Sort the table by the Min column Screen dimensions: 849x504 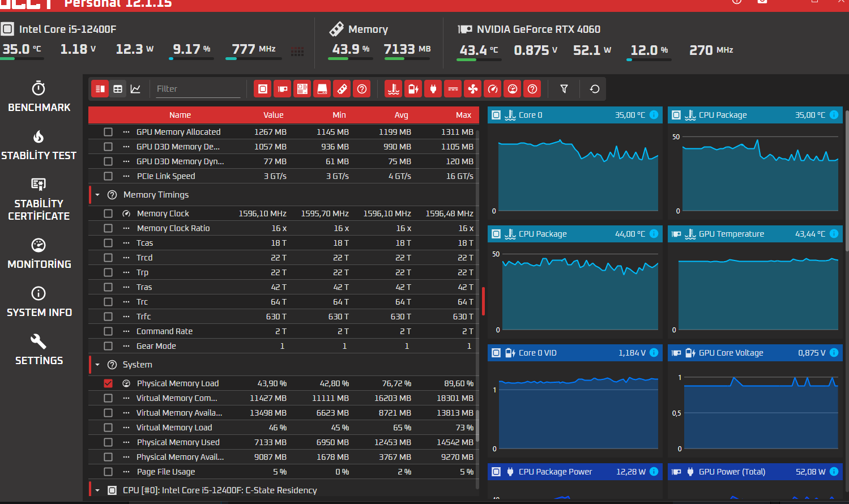[x=339, y=115]
